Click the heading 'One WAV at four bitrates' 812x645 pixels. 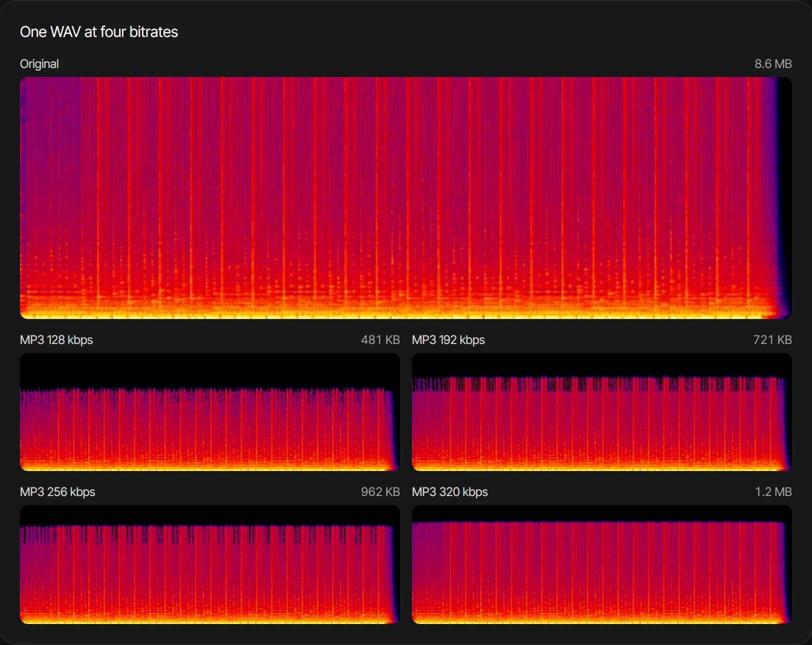click(99, 32)
